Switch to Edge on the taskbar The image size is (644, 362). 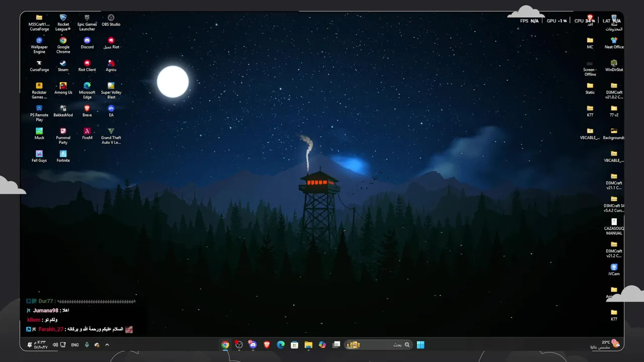(x=281, y=345)
